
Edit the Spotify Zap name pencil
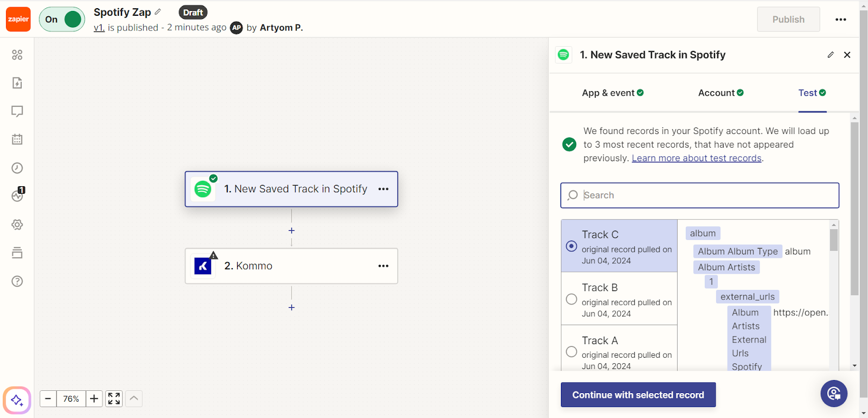158,12
